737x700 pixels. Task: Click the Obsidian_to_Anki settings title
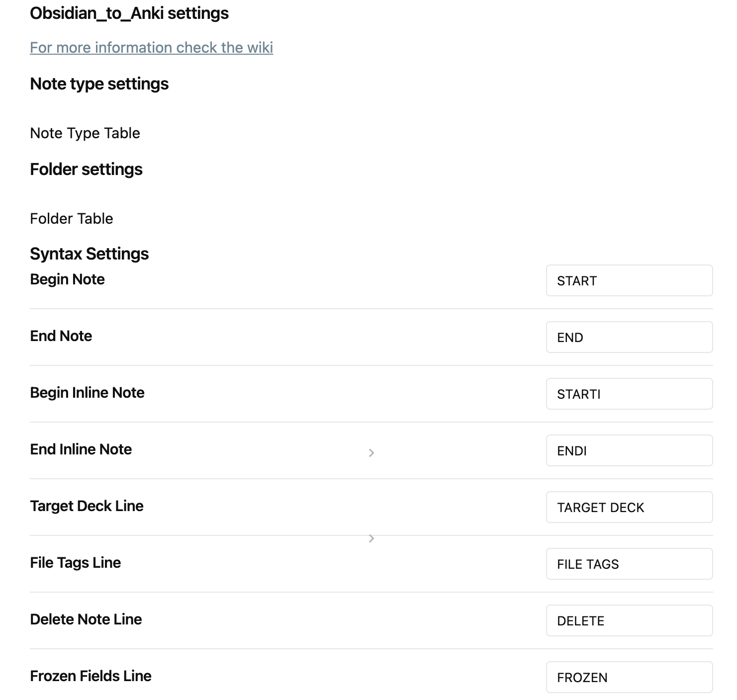[x=129, y=13]
